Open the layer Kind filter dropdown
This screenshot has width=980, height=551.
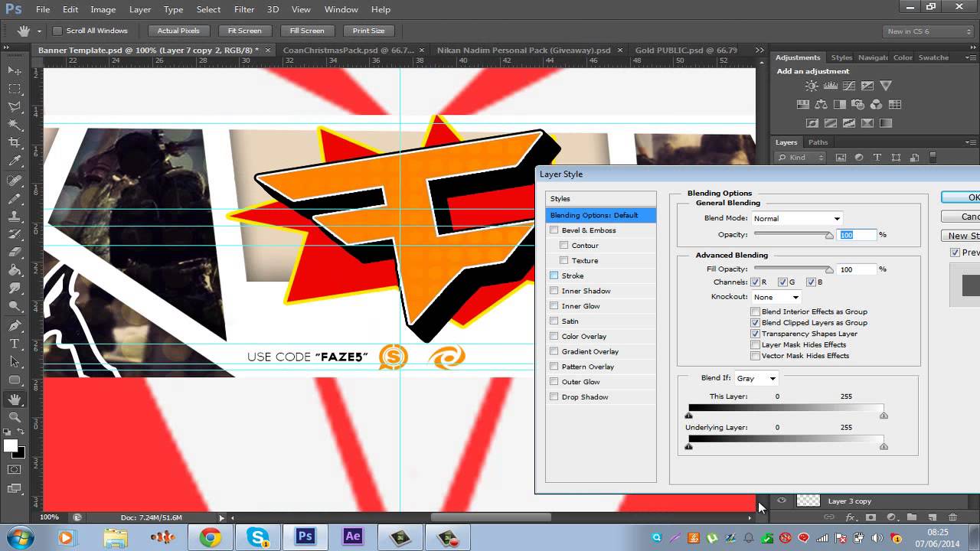pos(800,158)
